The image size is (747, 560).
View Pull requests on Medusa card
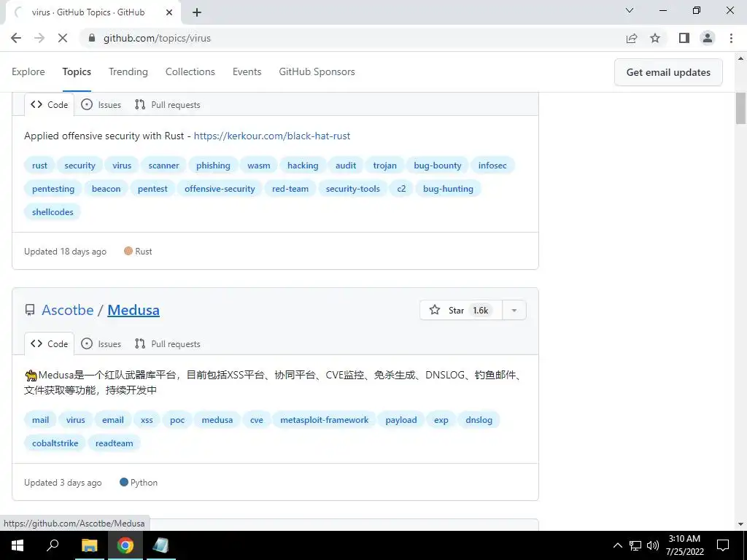coord(167,344)
